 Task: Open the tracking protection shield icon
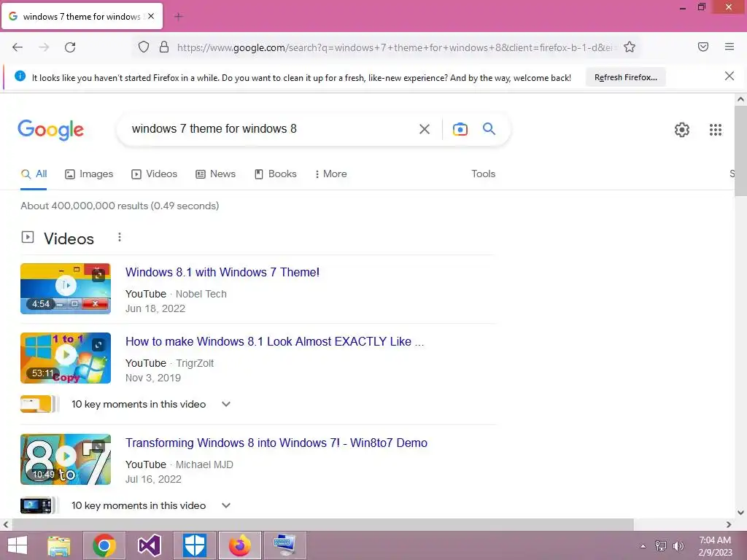(x=144, y=47)
